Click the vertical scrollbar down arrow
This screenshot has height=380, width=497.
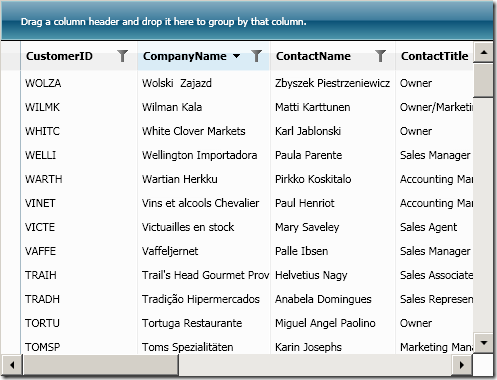(x=484, y=342)
